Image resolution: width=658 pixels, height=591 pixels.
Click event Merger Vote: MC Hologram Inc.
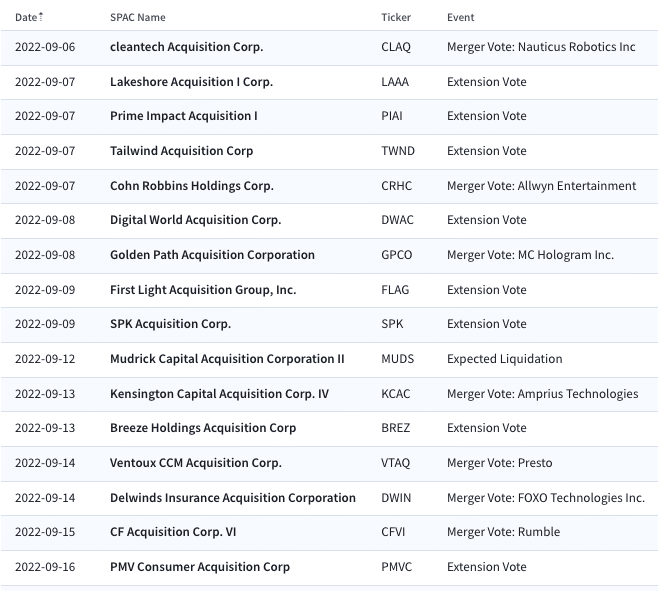point(530,255)
